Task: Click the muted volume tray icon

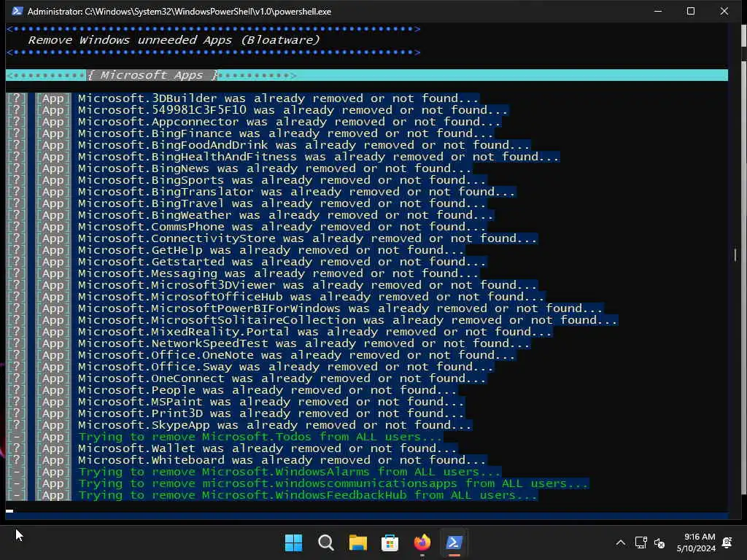Action: [659, 542]
